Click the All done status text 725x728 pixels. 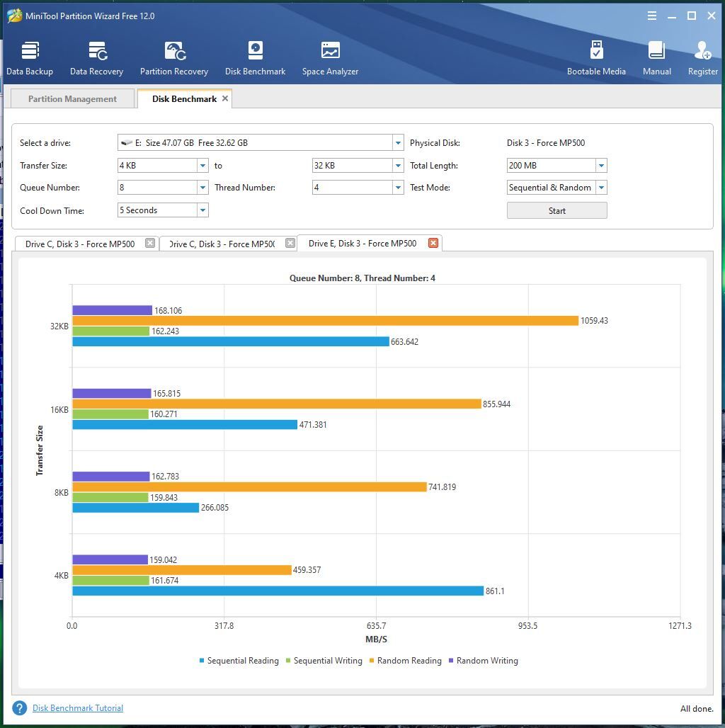click(x=697, y=708)
